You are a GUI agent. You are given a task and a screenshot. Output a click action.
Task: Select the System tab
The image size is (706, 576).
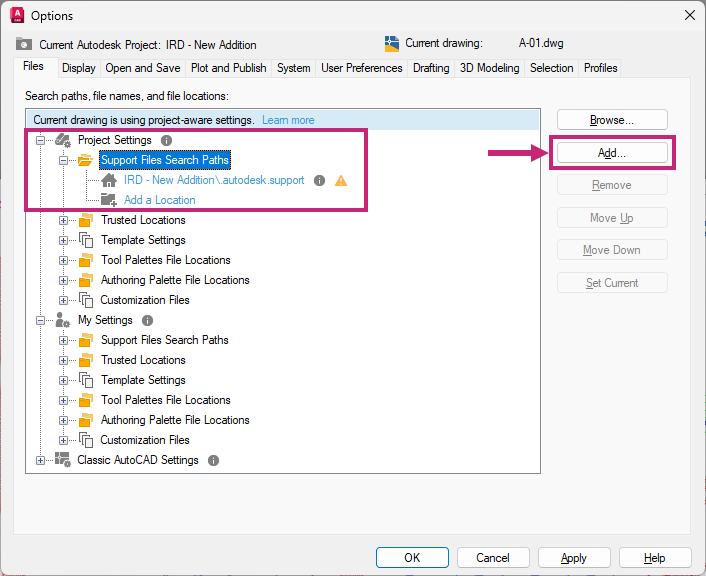pos(294,68)
